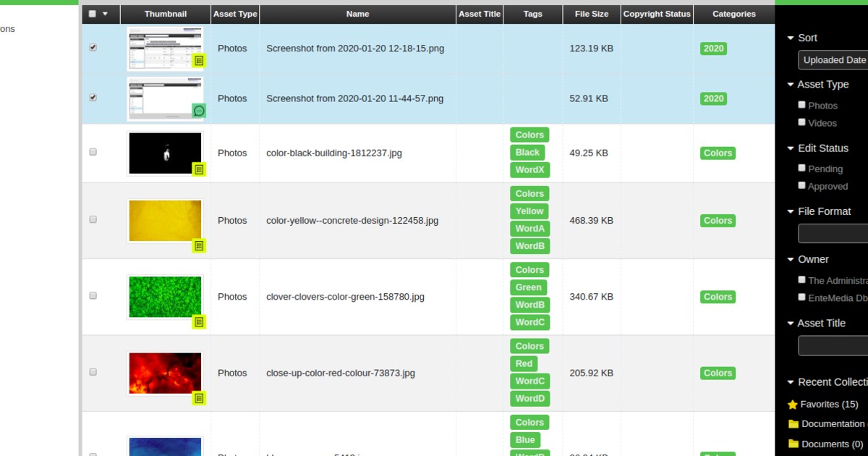Uncheck the Screenshot 11-44-57.png row checkbox
This screenshot has width=868, height=456.
click(x=93, y=98)
